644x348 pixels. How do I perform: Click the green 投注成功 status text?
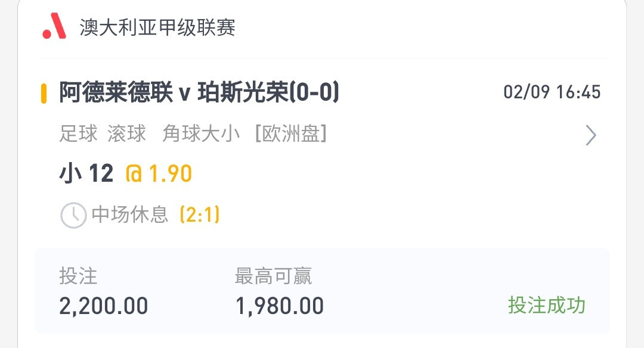(x=547, y=305)
